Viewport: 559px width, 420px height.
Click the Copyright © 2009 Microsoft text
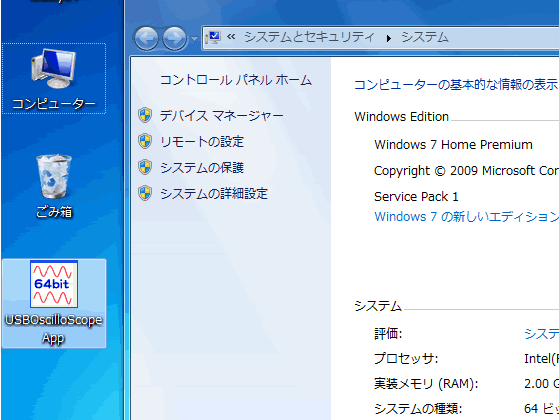tap(466, 171)
